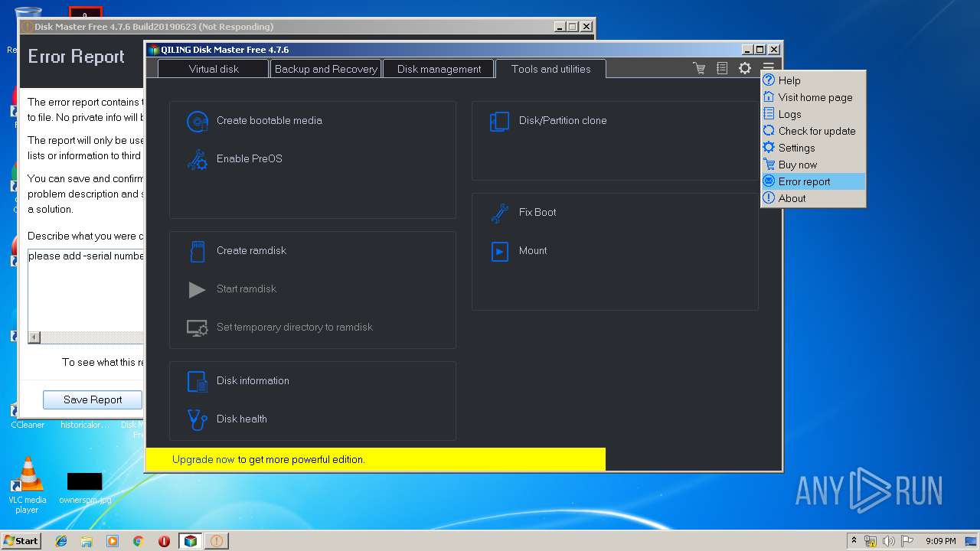Select Buy now menu entry

pyautogui.click(x=813, y=165)
